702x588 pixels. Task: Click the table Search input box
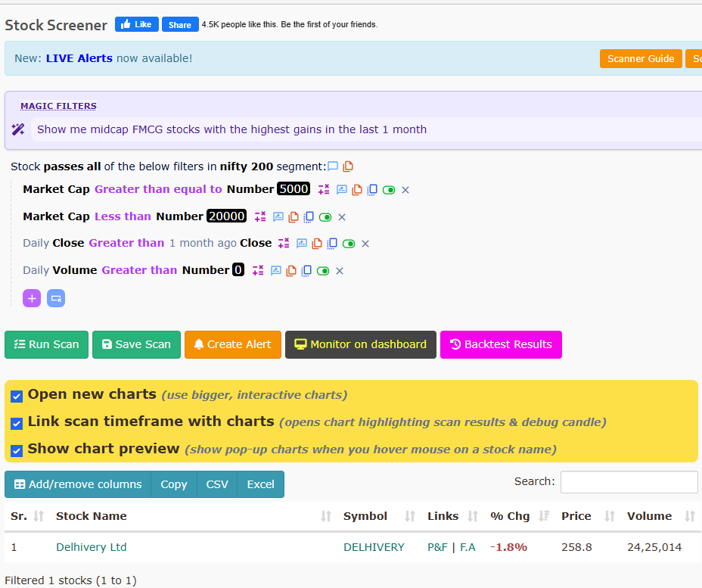click(x=629, y=482)
